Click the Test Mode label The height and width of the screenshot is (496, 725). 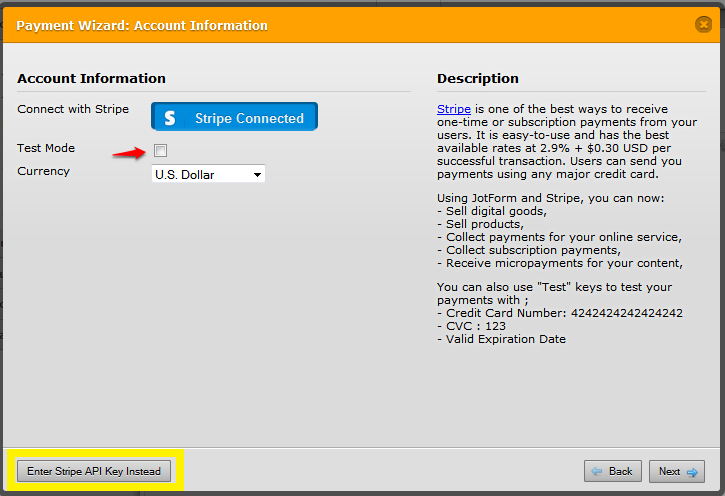(x=46, y=148)
